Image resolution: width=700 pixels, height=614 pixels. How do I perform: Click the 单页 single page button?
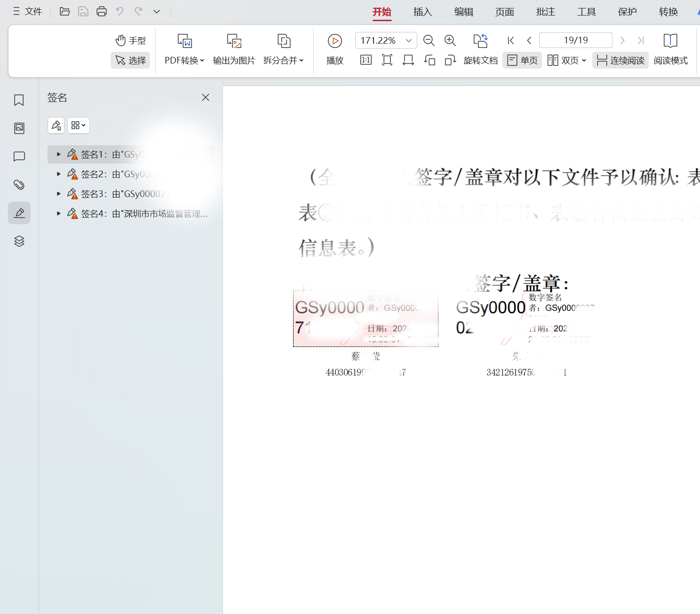[x=522, y=60]
